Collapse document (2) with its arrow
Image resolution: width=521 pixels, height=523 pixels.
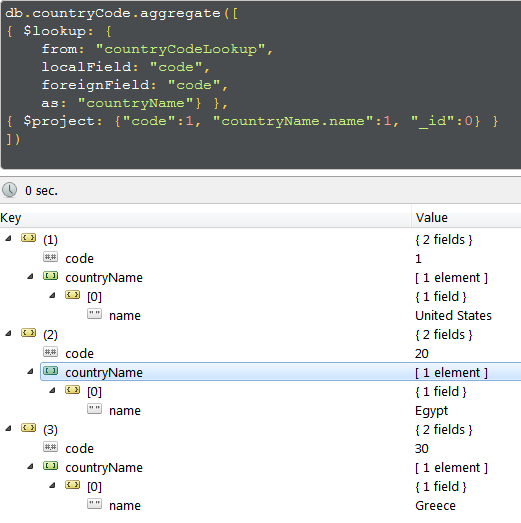point(8,333)
